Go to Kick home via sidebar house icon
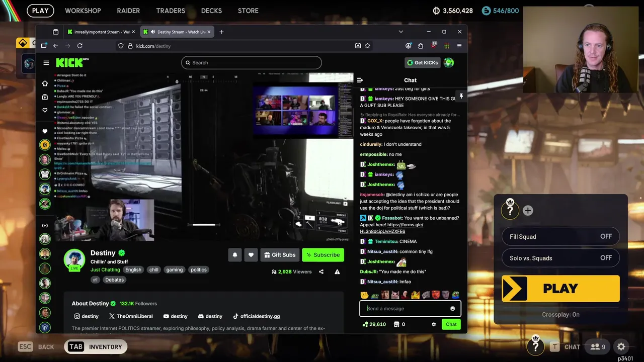 click(45, 83)
